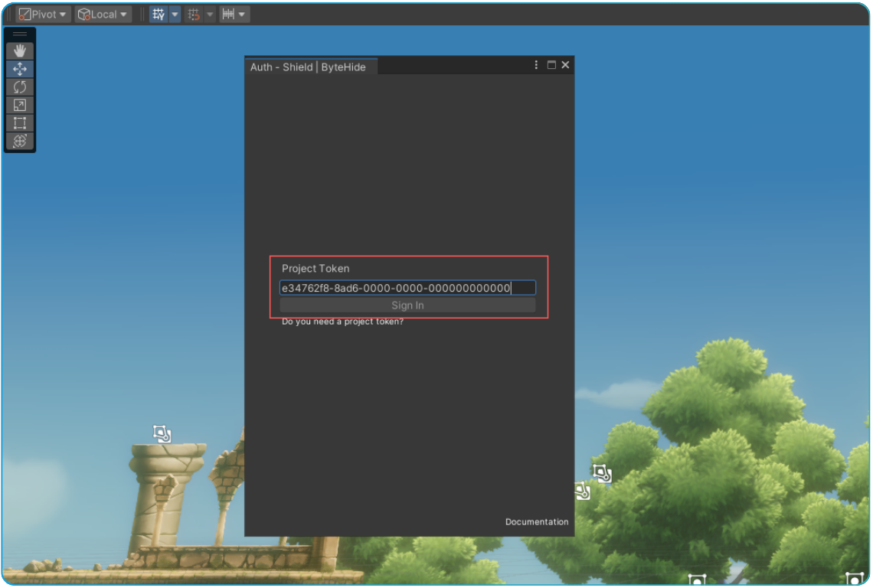Select the Move tool
The image size is (873, 588).
[x=20, y=69]
